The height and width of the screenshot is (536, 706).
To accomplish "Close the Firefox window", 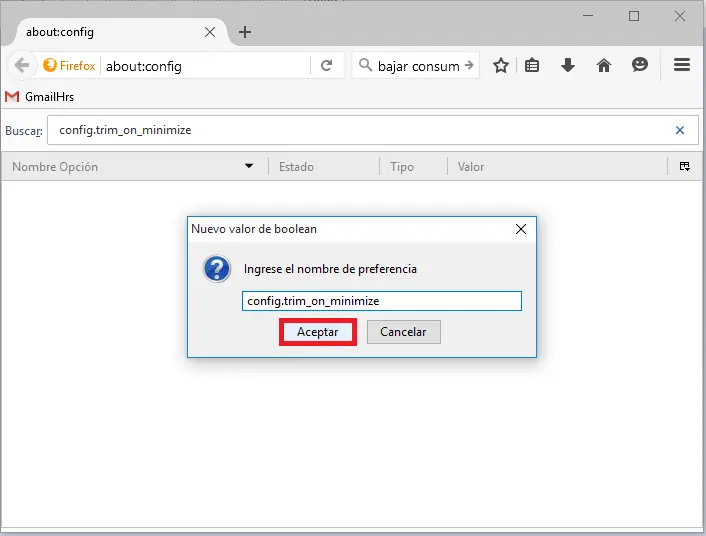I will tap(679, 16).
